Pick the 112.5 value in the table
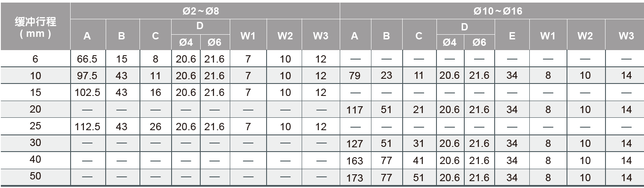This screenshot has height=188, width=644. pyautogui.click(x=87, y=127)
